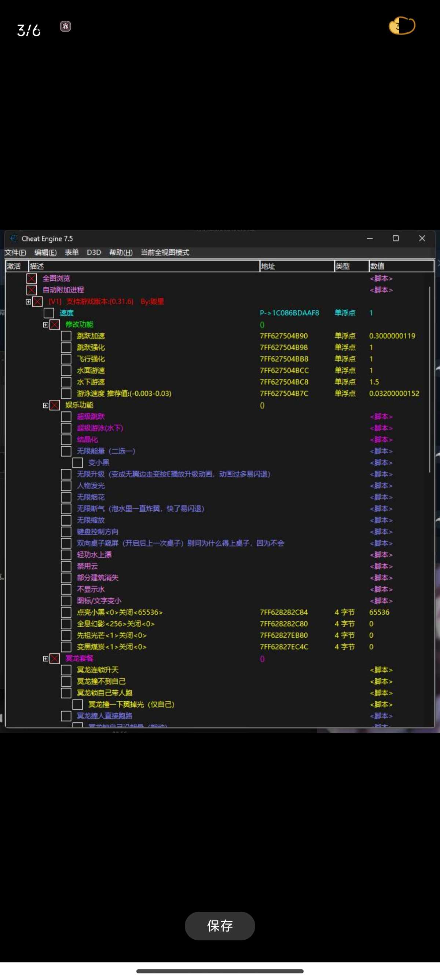This screenshot has height=980, width=440.
Task: Select the 键盘控制方向 entry
Action: (x=98, y=531)
